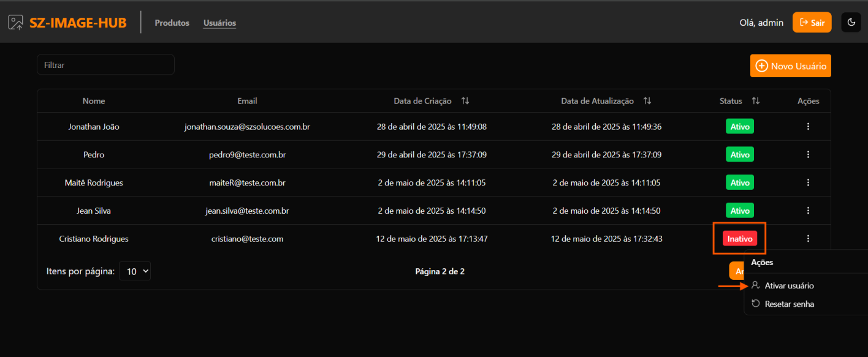Choose Resetar senha in actions menu

[789, 304]
